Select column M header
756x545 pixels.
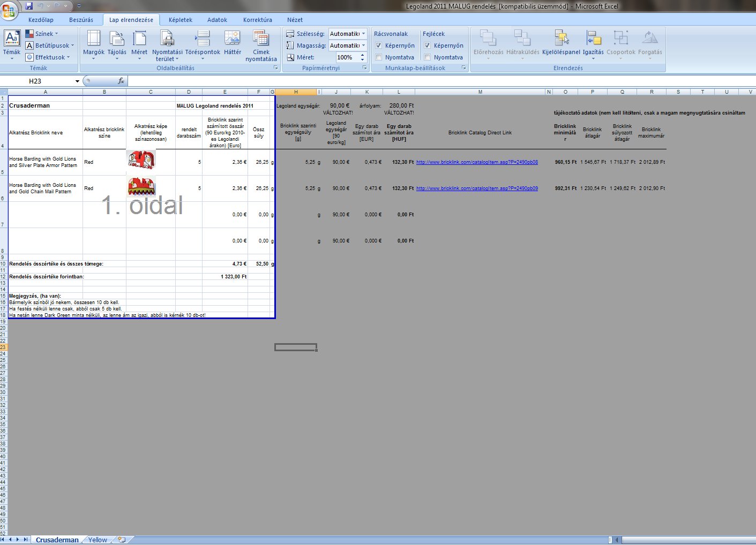(x=480, y=92)
